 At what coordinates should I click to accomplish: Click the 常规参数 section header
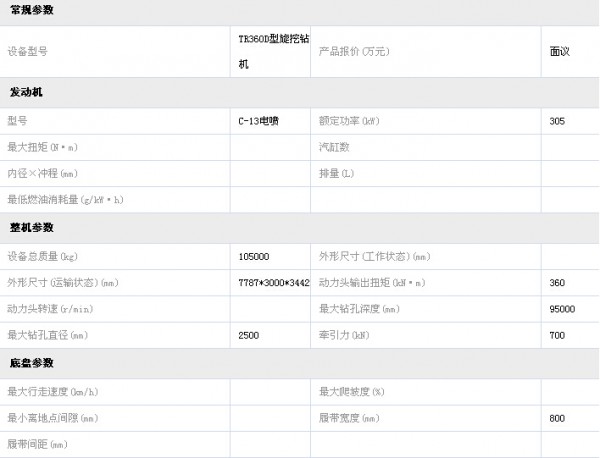[x=32, y=10]
